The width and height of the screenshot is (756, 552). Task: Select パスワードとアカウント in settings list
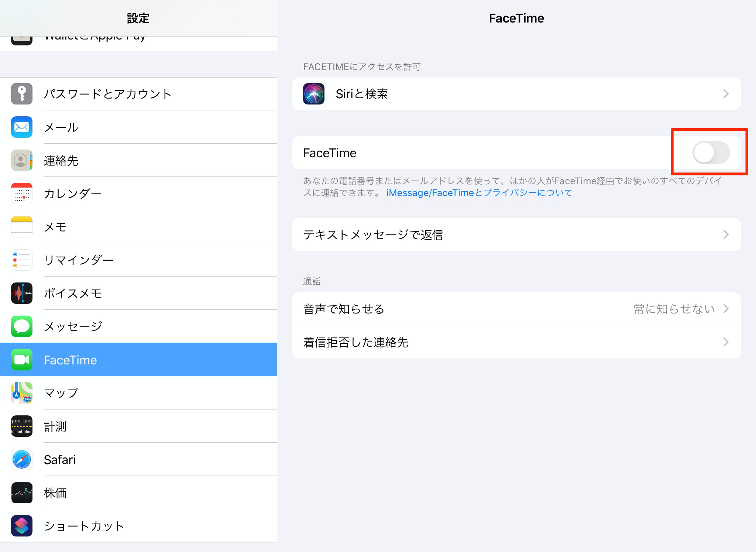(138, 94)
